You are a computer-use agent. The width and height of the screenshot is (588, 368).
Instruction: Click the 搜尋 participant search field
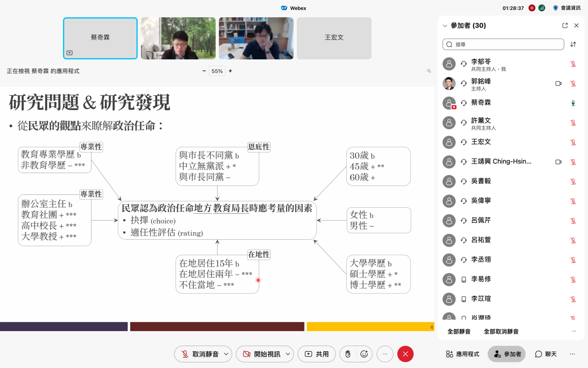[503, 44]
